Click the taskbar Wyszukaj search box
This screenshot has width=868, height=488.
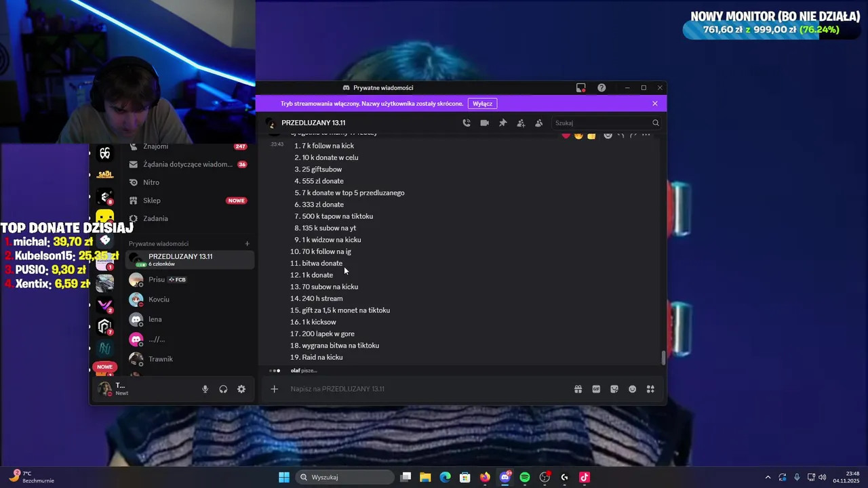tap(346, 477)
